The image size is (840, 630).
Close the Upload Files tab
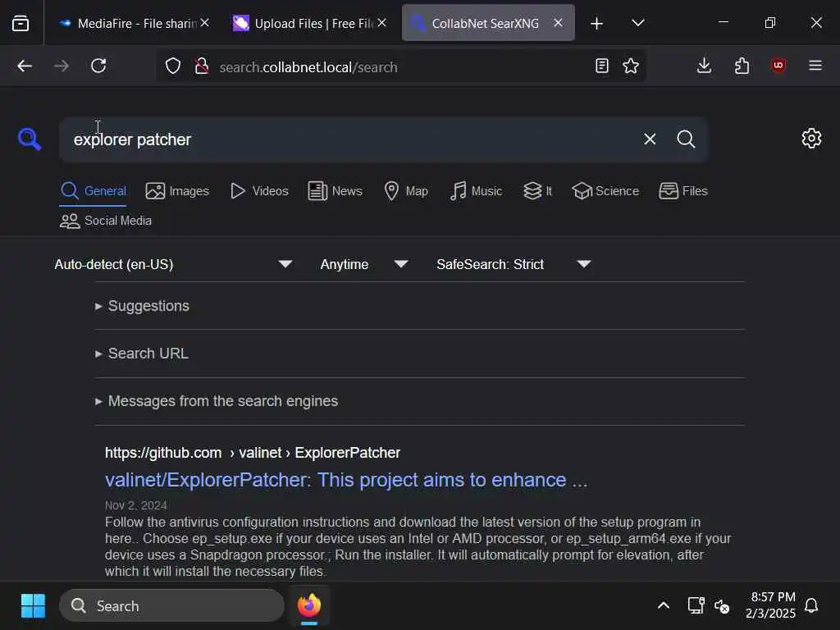click(x=381, y=23)
